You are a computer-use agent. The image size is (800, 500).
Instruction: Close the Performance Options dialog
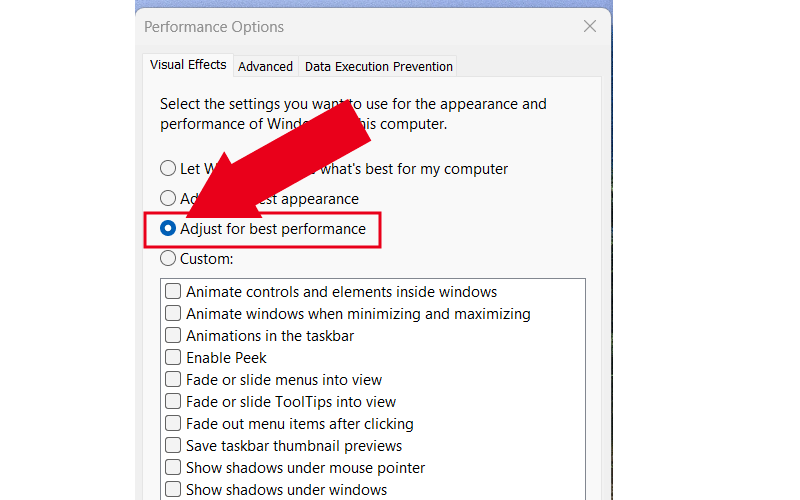[590, 27]
